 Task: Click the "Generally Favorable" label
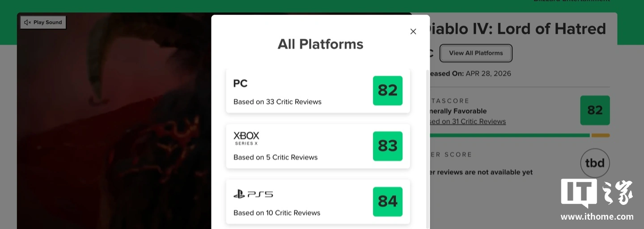click(x=458, y=111)
